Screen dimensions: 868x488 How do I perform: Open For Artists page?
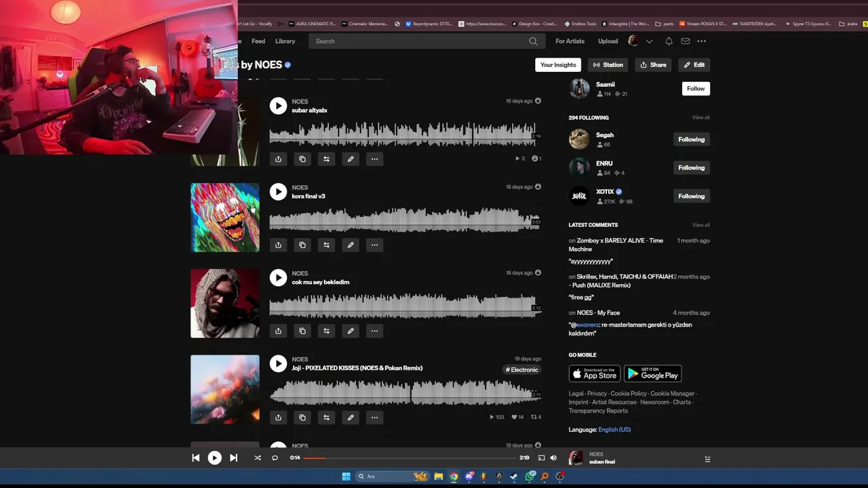(x=570, y=41)
